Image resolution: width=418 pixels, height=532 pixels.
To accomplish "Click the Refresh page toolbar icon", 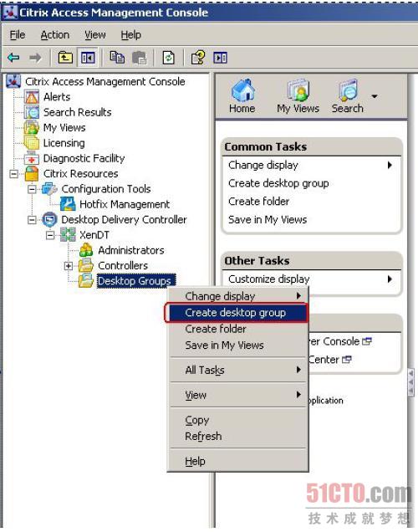I will pos(169,58).
